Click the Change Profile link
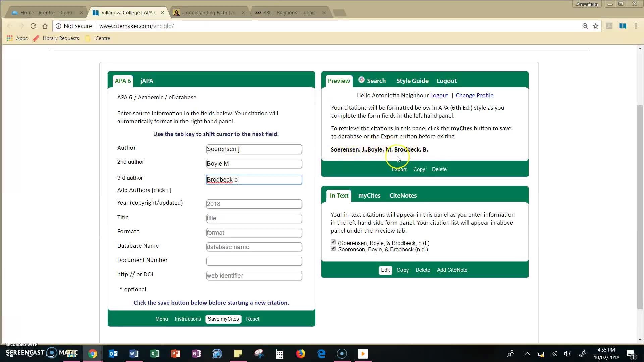This screenshot has height=362, width=644. point(474,95)
